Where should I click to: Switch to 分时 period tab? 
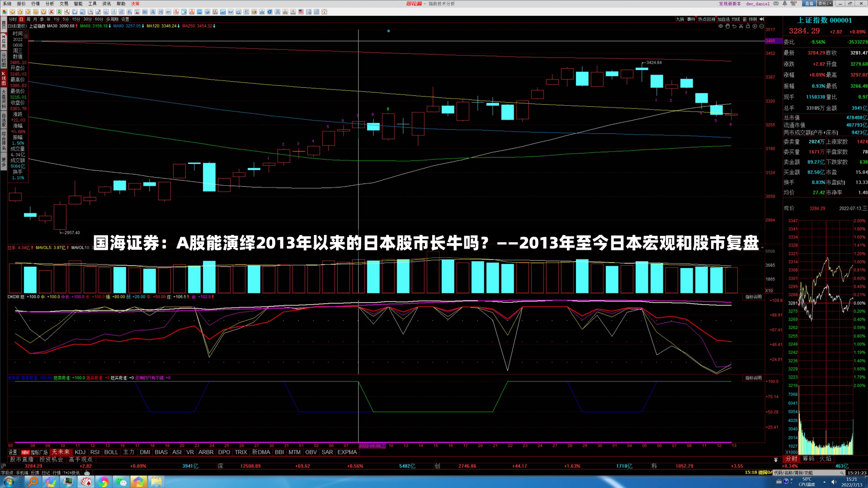point(13,19)
